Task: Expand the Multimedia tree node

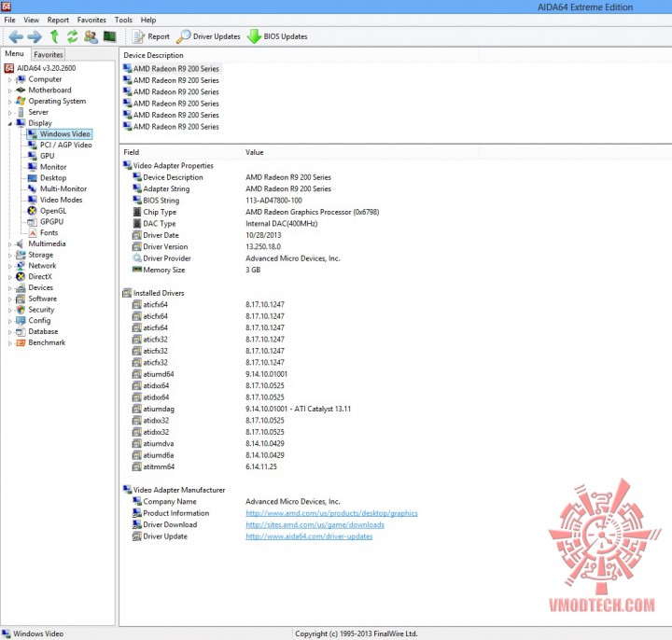Action: (x=10, y=244)
